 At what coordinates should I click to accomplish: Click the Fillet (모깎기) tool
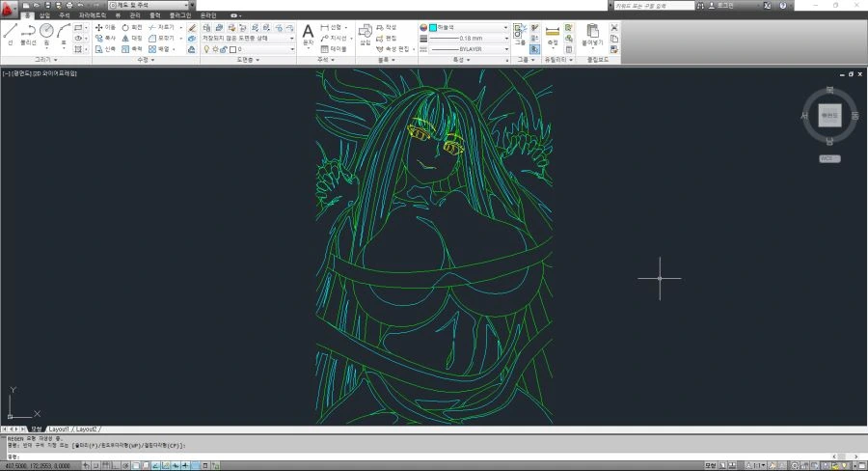pyautogui.click(x=161, y=39)
